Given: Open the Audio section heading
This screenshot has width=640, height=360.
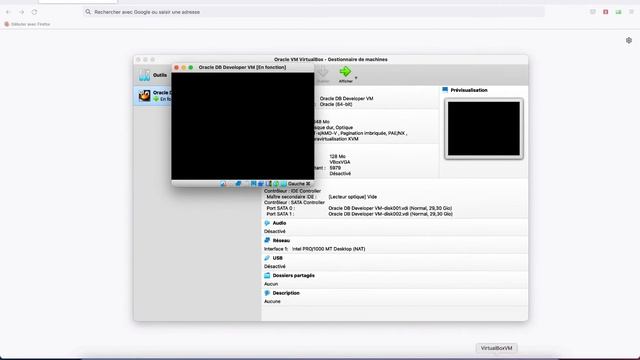Looking at the screenshot, I should coord(279,223).
